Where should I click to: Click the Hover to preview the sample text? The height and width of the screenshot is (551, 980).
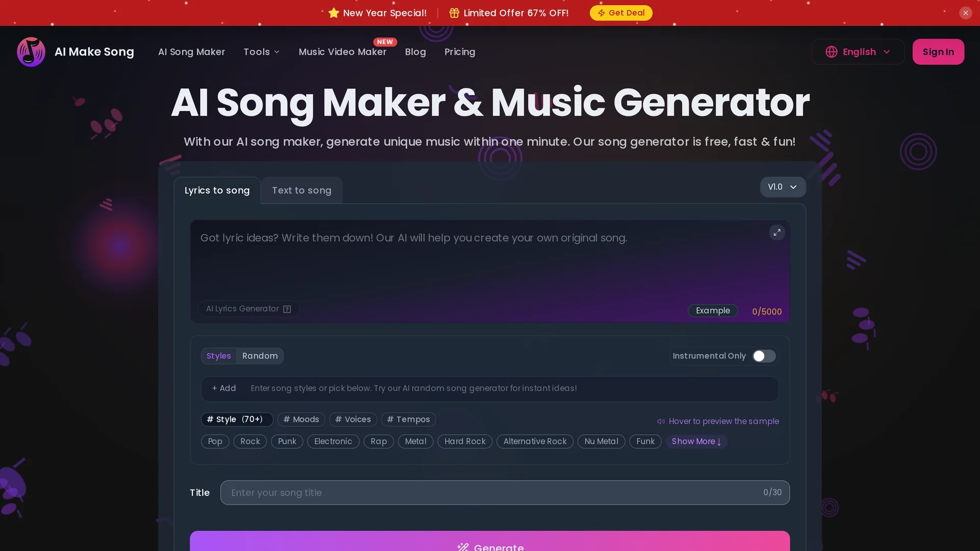[x=724, y=421]
